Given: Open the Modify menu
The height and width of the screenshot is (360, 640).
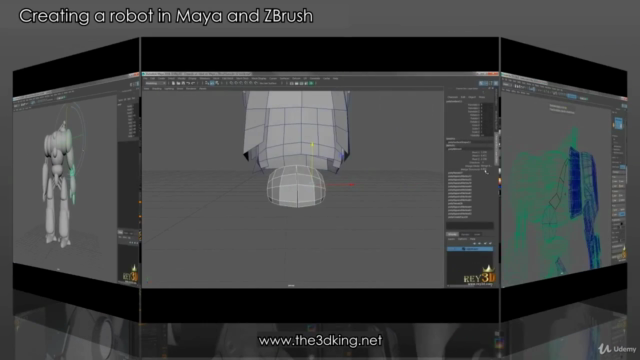Looking at the screenshot, I should pyautogui.click(x=182, y=78).
